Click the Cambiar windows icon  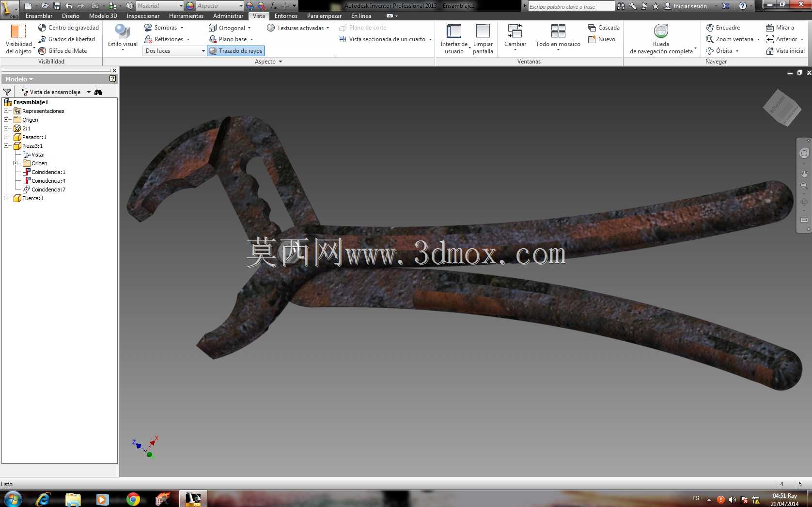pyautogui.click(x=515, y=31)
